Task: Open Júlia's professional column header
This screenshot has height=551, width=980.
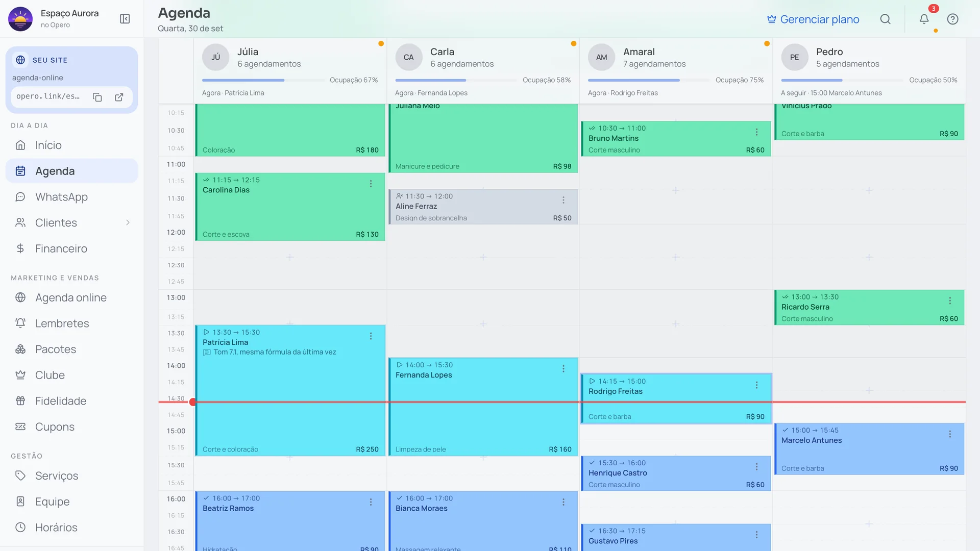Action: (290, 70)
